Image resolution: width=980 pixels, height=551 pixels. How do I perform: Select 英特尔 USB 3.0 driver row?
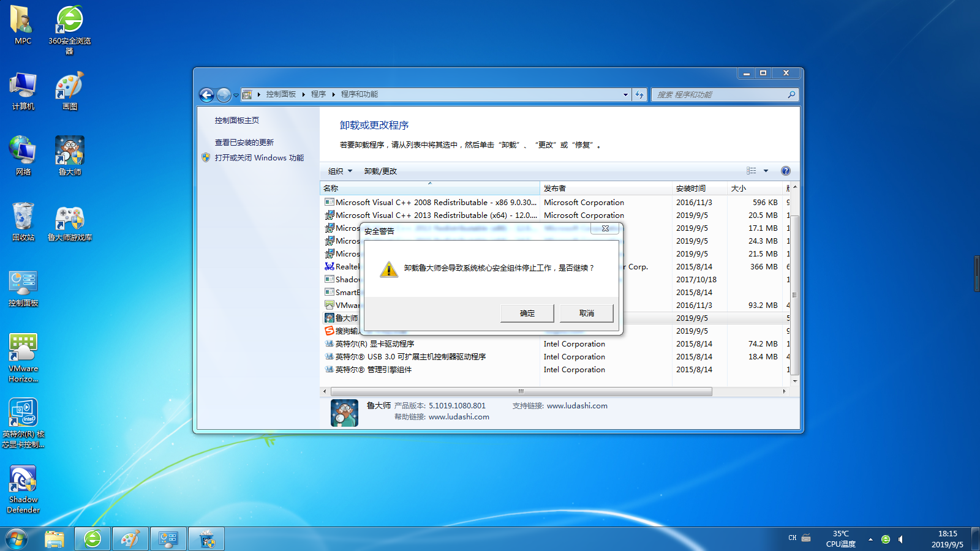(x=555, y=356)
